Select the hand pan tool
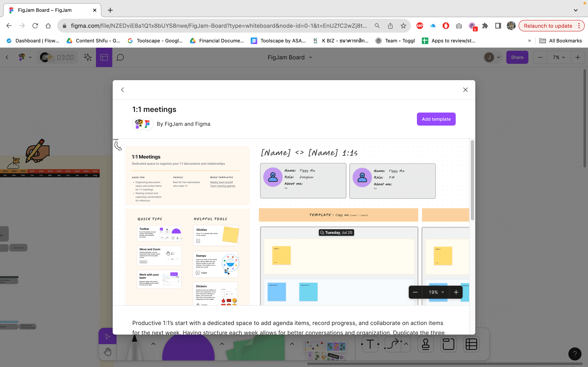This screenshot has height=367, width=588. tap(107, 352)
